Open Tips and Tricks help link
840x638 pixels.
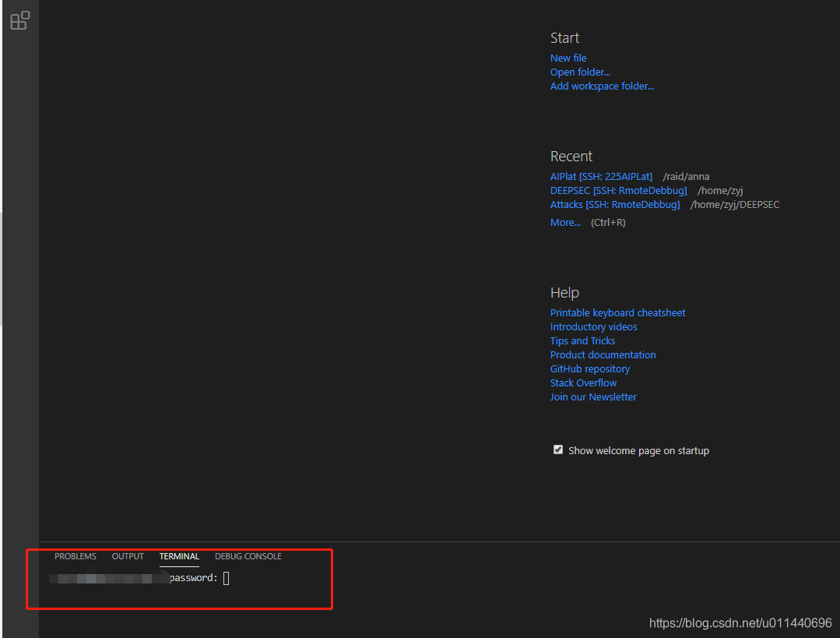point(582,340)
